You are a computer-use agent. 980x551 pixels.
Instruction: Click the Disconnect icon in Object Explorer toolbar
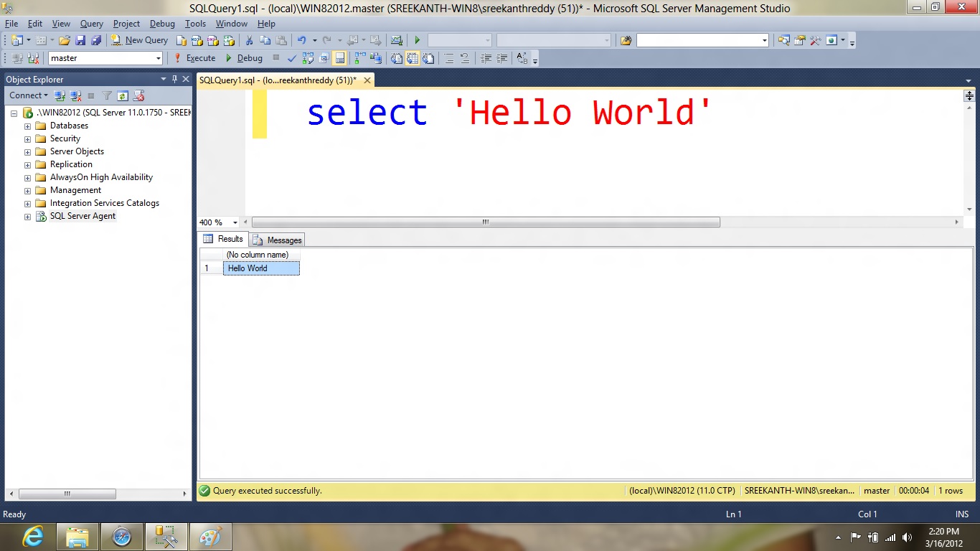pyautogui.click(x=75, y=95)
